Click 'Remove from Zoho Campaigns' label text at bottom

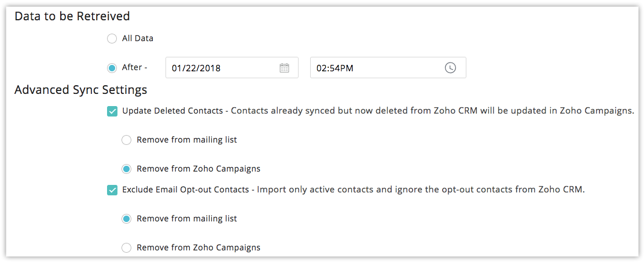[x=198, y=248]
